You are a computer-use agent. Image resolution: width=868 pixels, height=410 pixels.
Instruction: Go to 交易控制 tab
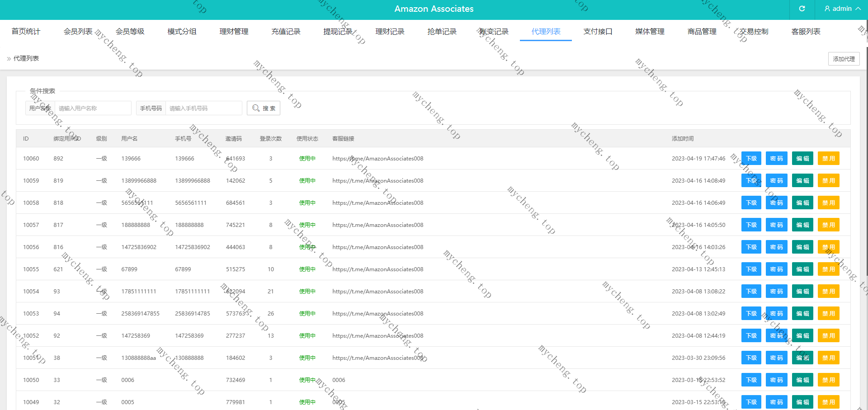(754, 31)
